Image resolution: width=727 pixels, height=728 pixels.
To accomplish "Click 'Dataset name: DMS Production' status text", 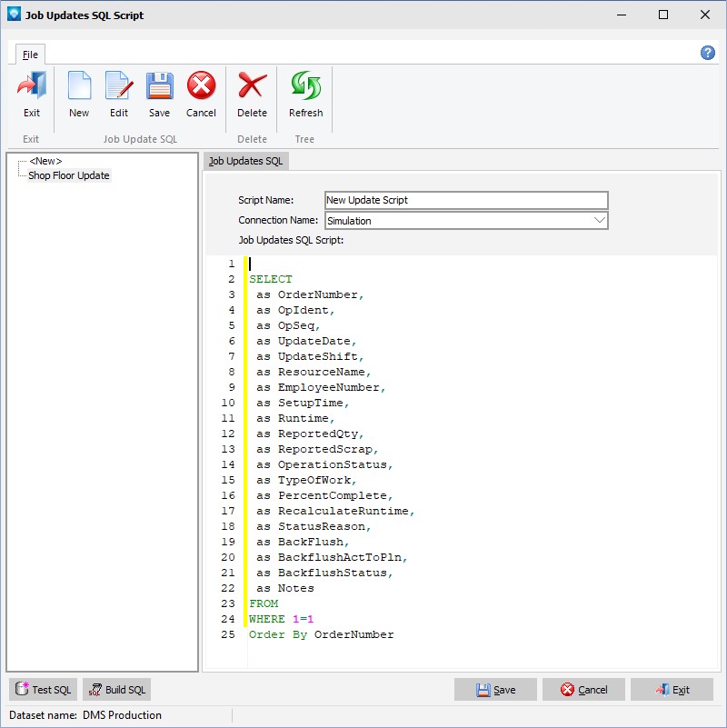I will tap(85, 715).
